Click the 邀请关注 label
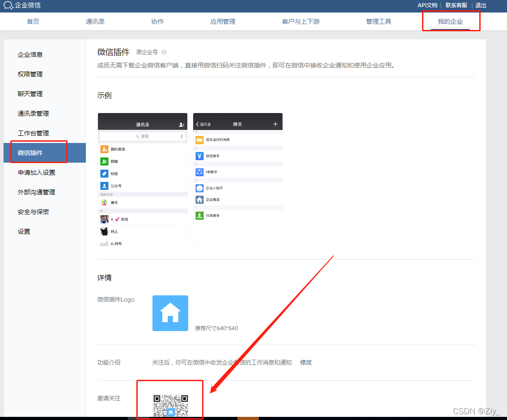Viewport: 507px width, 420px height. tap(109, 399)
